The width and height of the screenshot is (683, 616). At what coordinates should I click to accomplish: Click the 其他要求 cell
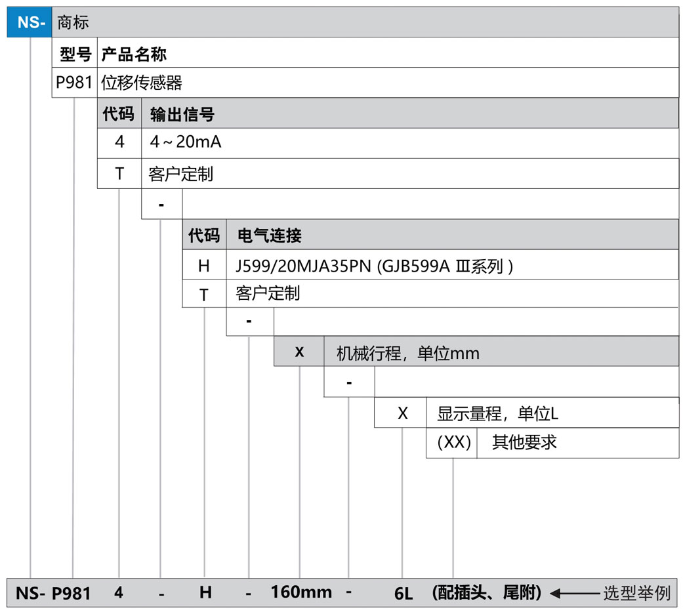[524, 442]
